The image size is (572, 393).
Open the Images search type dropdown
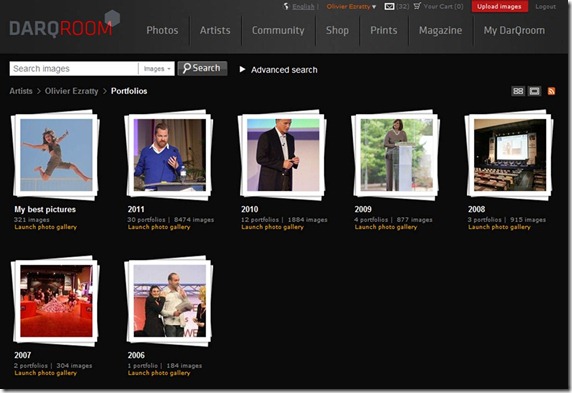[156, 69]
